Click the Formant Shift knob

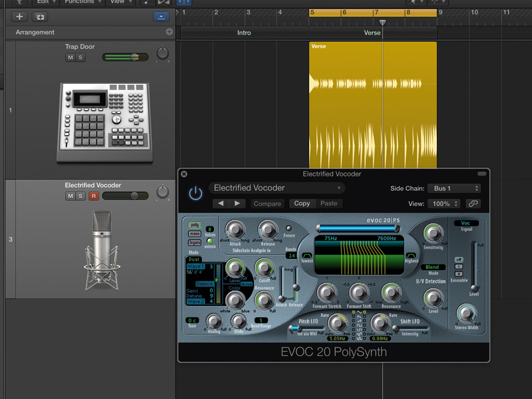(x=359, y=292)
